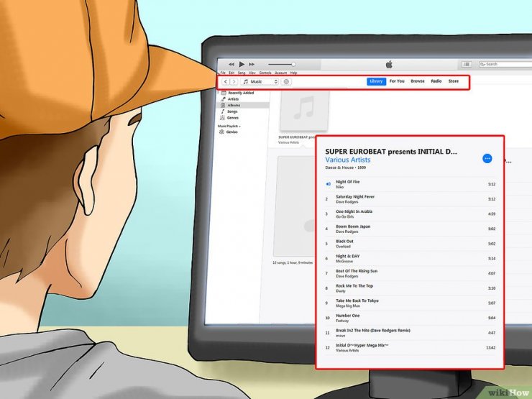Open the Music media type dropdown
This screenshot has width=532, height=399.
pyautogui.click(x=260, y=82)
